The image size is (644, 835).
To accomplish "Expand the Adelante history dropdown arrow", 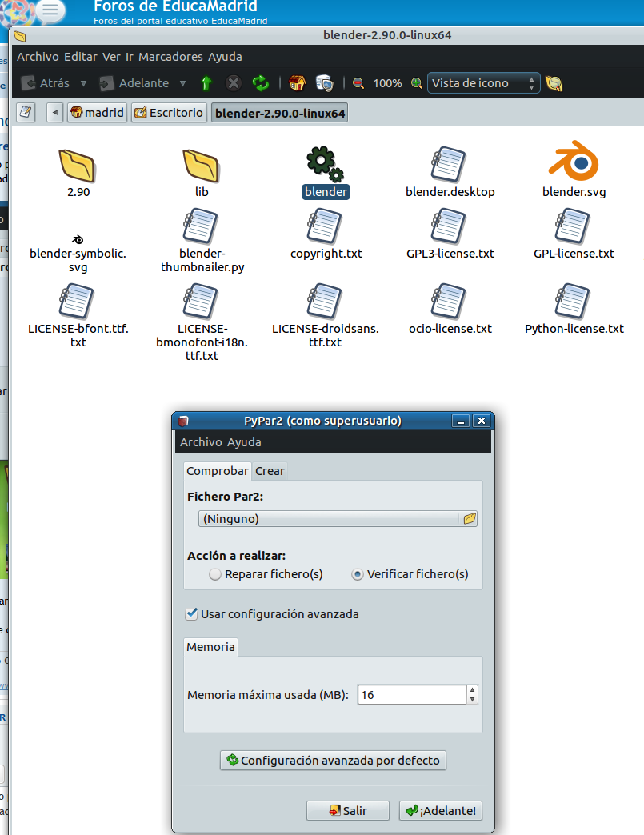I will (182, 83).
